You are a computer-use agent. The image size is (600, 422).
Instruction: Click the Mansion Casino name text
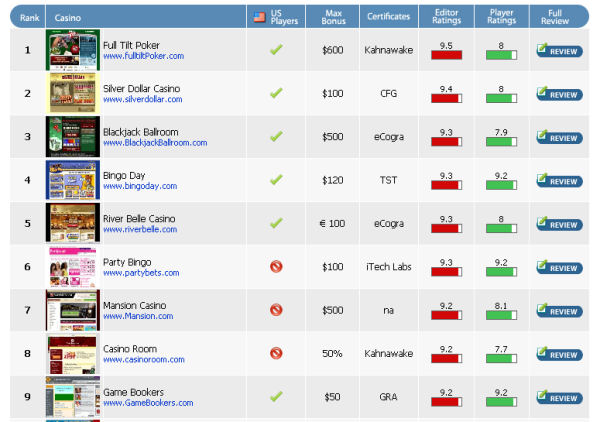tap(135, 306)
